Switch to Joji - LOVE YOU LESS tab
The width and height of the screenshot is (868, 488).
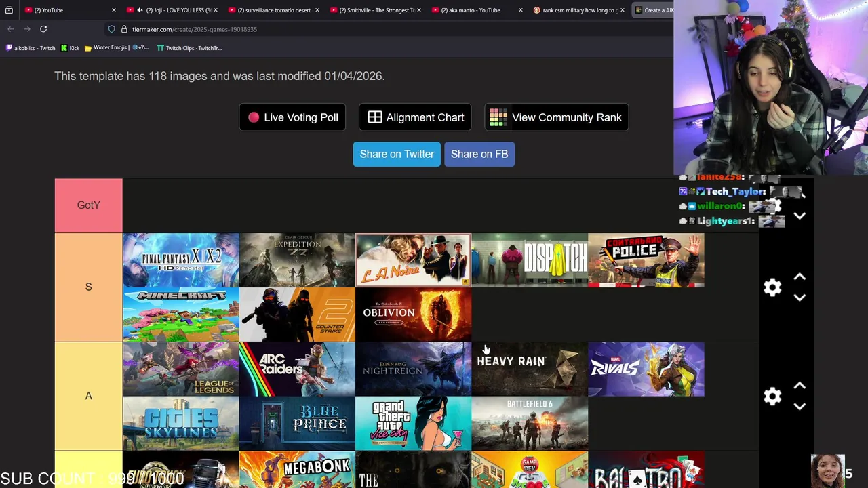pyautogui.click(x=173, y=10)
